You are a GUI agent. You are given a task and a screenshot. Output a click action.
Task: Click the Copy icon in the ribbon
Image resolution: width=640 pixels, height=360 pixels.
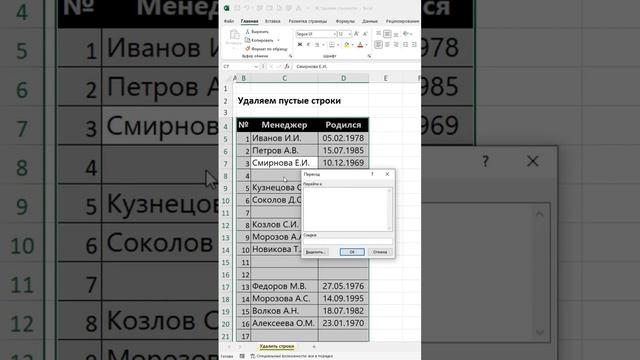(247, 40)
